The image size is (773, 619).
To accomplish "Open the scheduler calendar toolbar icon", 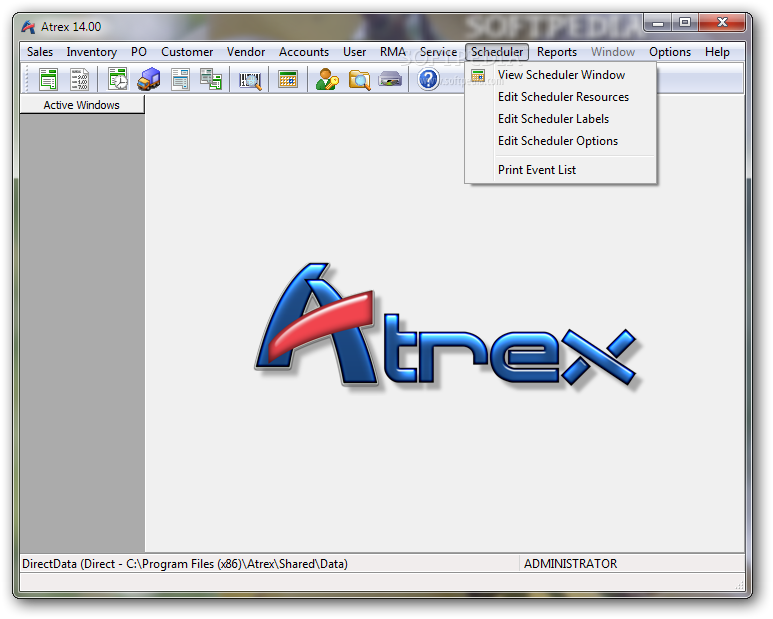I will (288, 79).
